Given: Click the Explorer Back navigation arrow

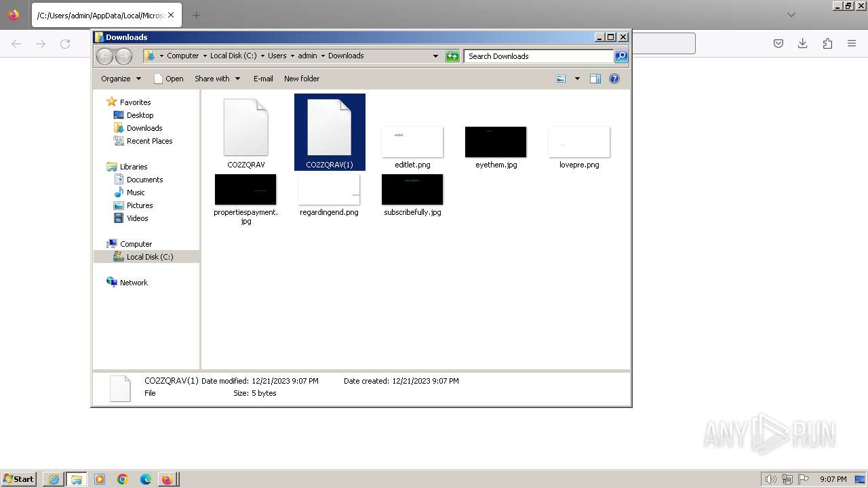Looking at the screenshot, I should pos(104,56).
